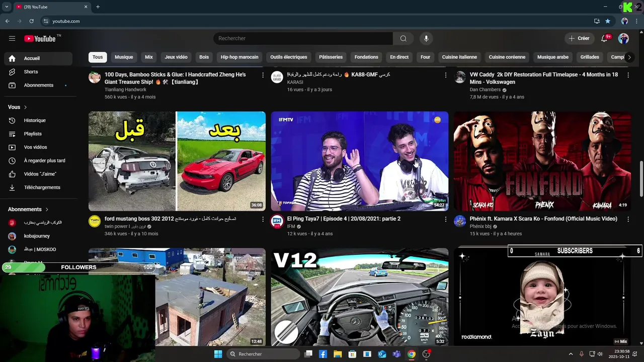Open Shorts in sidebar
This screenshot has width=644, height=362.
pyautogui.click(x=38, y=72)
